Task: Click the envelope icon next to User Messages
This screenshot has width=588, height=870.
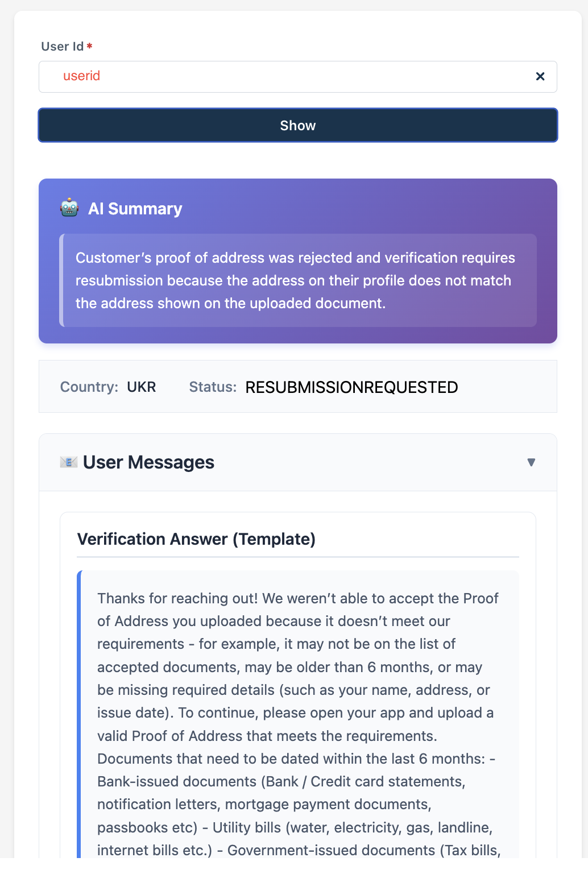Action: [x=69, y=462]
